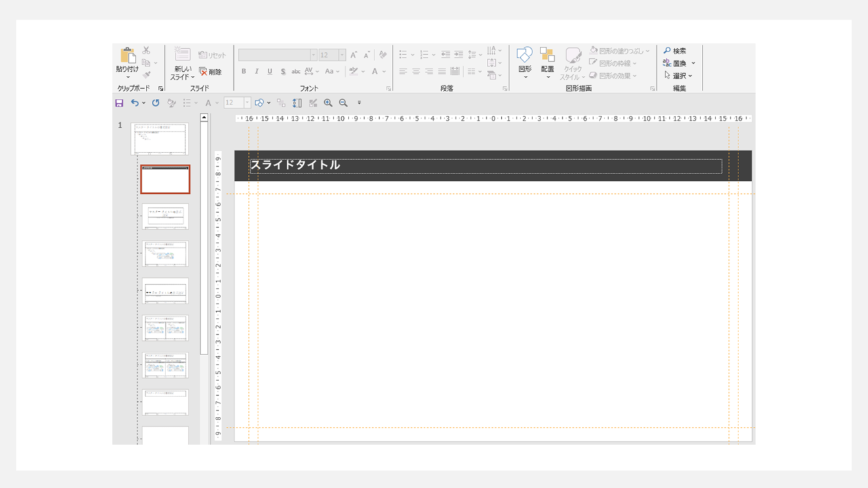Click the Reset (リセット) slide button

[212, 55]
